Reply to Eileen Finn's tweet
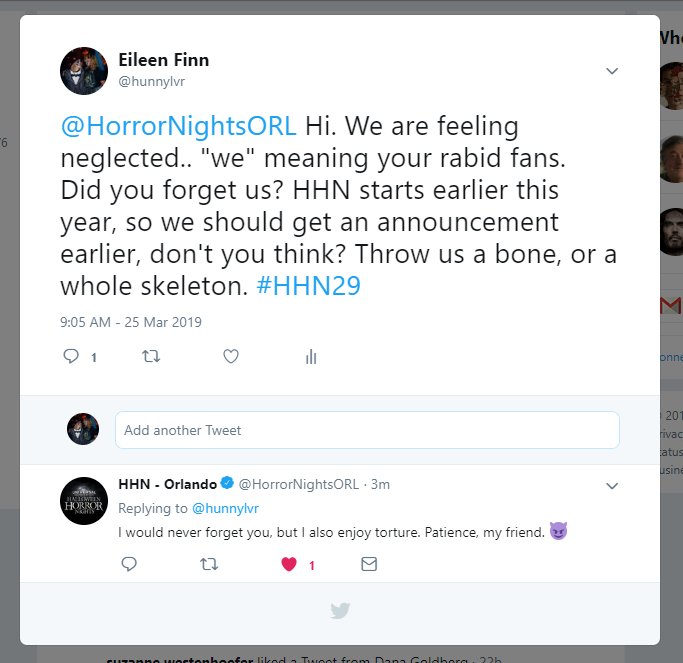The image size is (683, 663). pos(71,356)
